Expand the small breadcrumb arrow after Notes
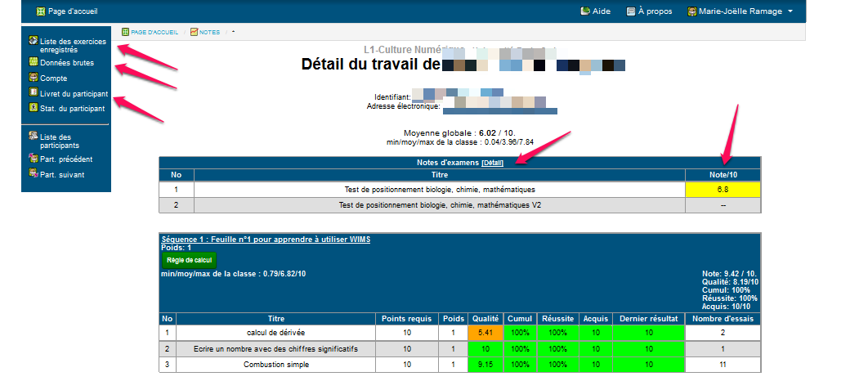The height and width of the screenshot is (390, 868). pyautogui.click(x=233, y=32)
